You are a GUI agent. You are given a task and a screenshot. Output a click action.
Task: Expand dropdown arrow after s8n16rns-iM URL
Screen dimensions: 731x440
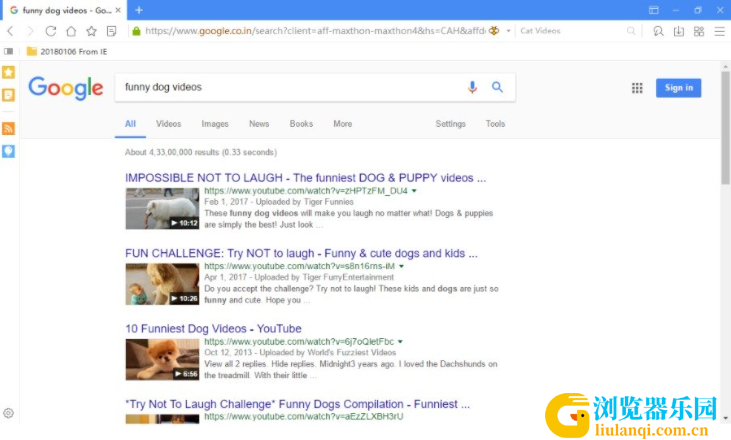pos(401,266)
